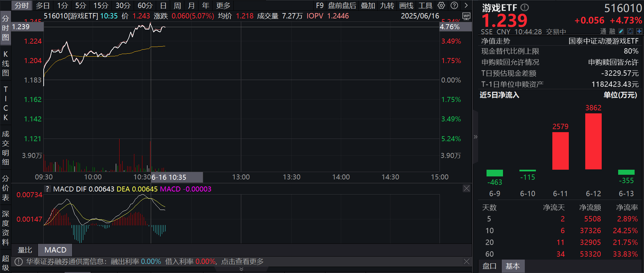Screen dimensions: 644x273
Task: Select the 30分 period
Action: point(123,5)
